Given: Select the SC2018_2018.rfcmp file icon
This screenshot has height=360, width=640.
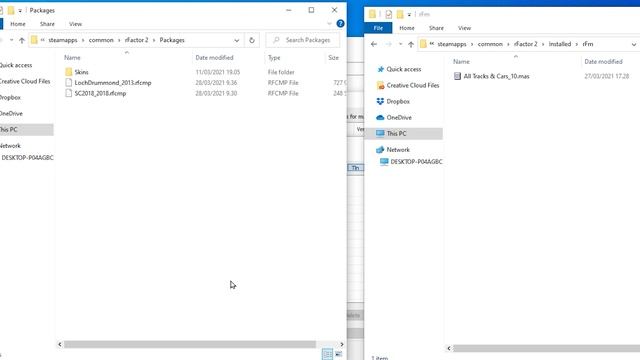Looking at the screenshot, I should (x=69, y=93).
